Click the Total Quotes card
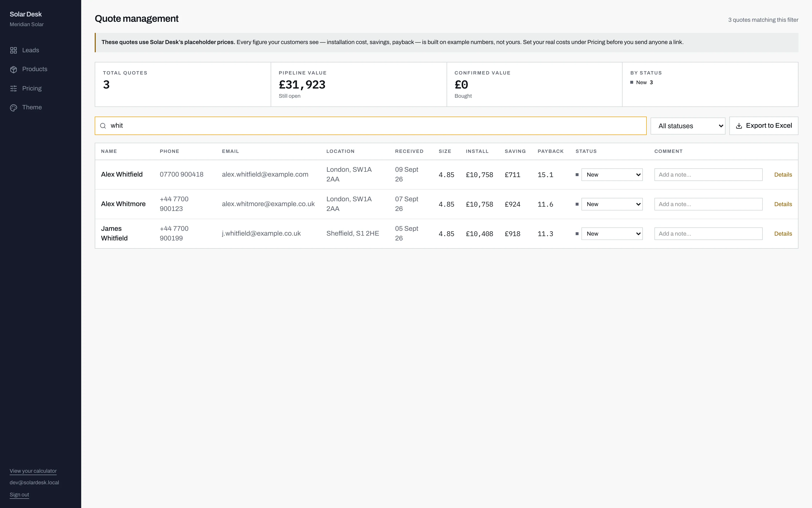 coord(183,84)
